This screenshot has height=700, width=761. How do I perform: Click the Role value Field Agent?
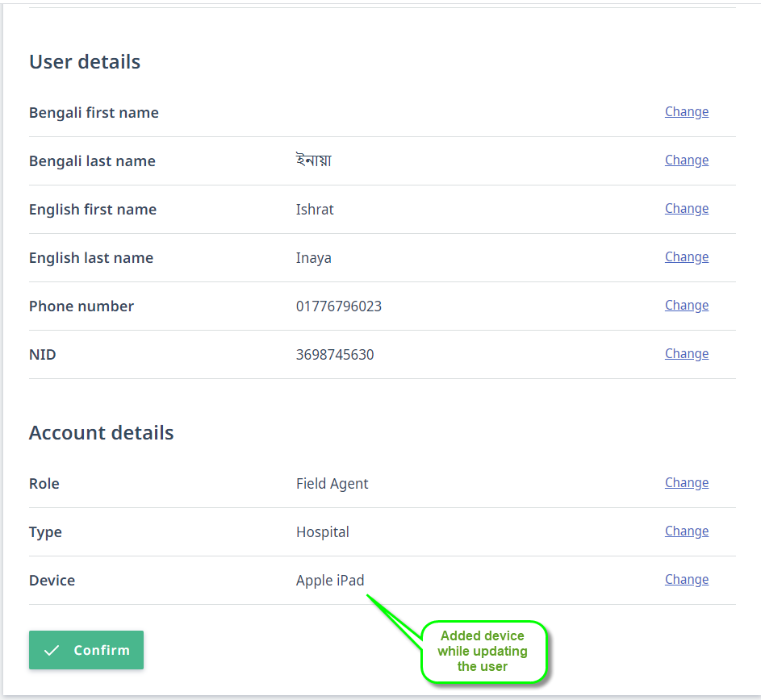pos(332,483)
